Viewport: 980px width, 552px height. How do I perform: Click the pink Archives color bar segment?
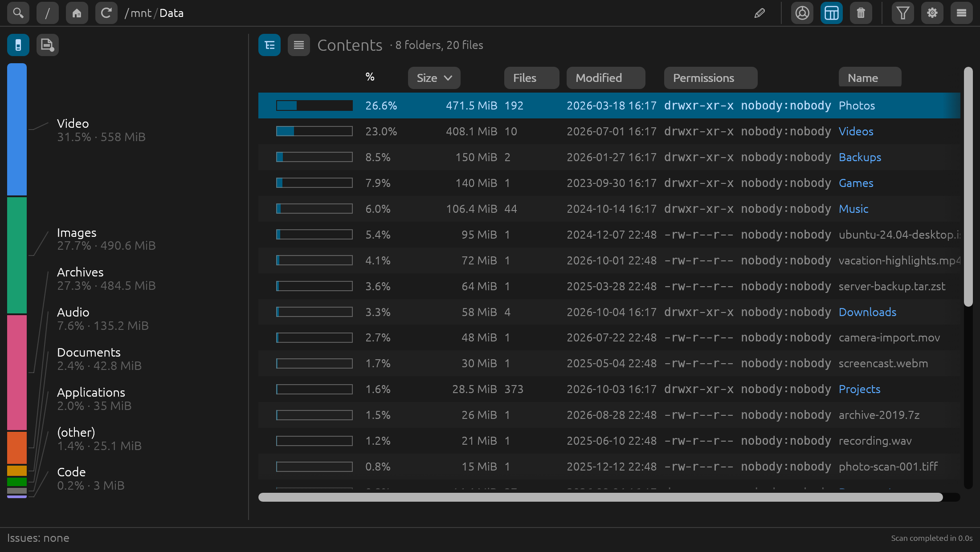click(17, 372)
